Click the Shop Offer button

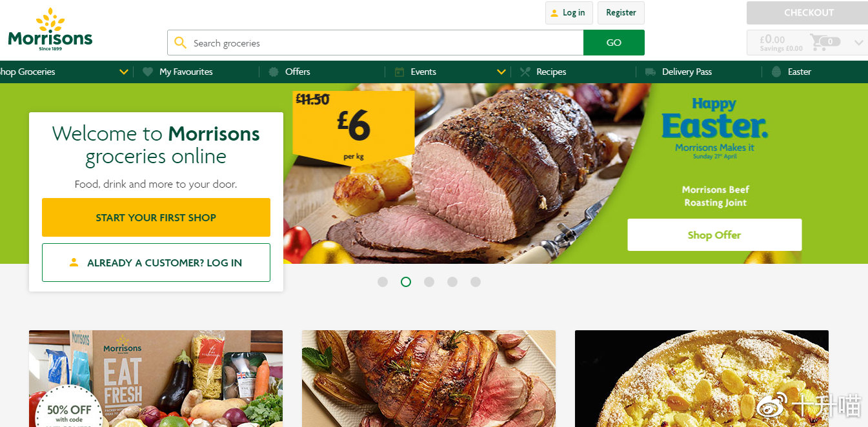point(714,235)
